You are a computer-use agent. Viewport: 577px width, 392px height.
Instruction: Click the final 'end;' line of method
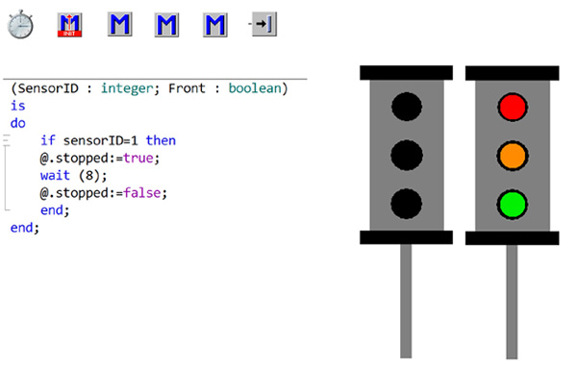click(x=24, y=228)
